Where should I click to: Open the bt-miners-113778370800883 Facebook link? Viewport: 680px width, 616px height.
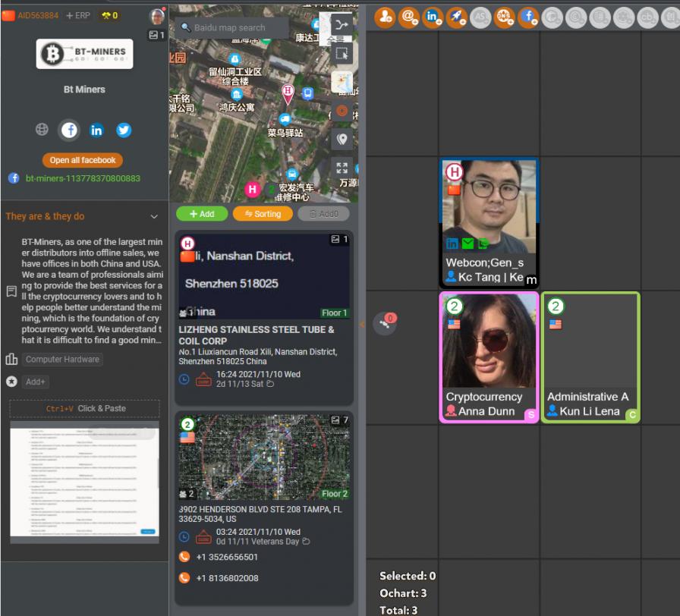click(x=83, y=178)
